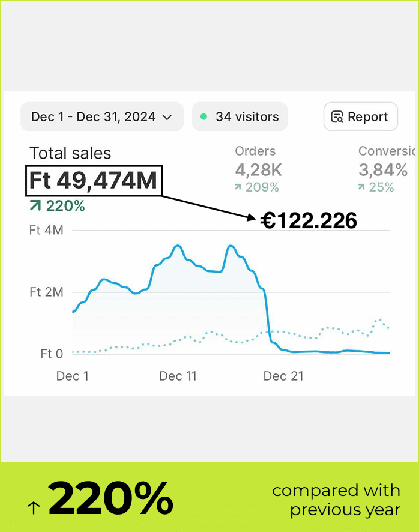Click the Dec 11 axis label
This screenshot has height=532, width=419.
pyautogui.click(x=178, y=376)
